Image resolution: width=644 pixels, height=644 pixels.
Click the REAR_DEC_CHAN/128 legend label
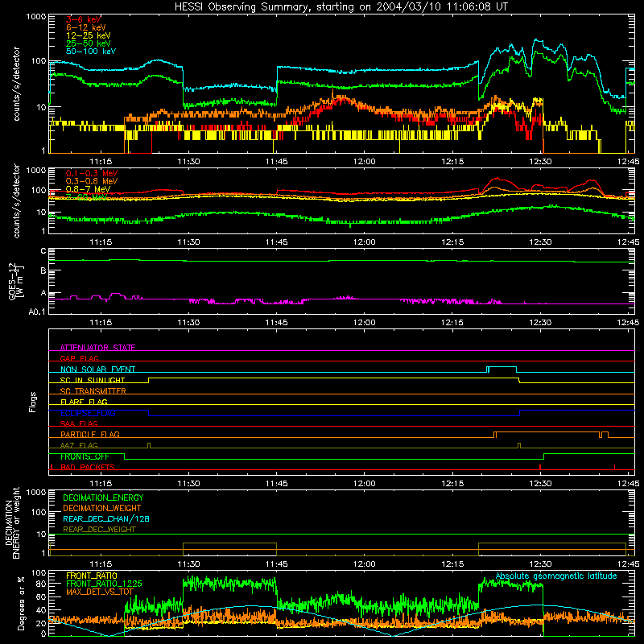point(106,518)
